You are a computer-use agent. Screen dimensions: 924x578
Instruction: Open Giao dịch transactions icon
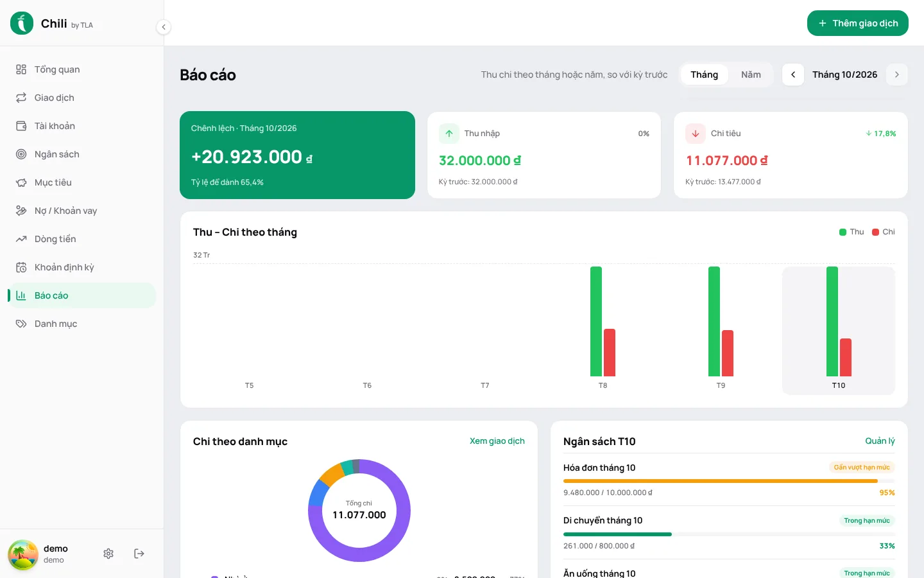click(x=21, y=98)
